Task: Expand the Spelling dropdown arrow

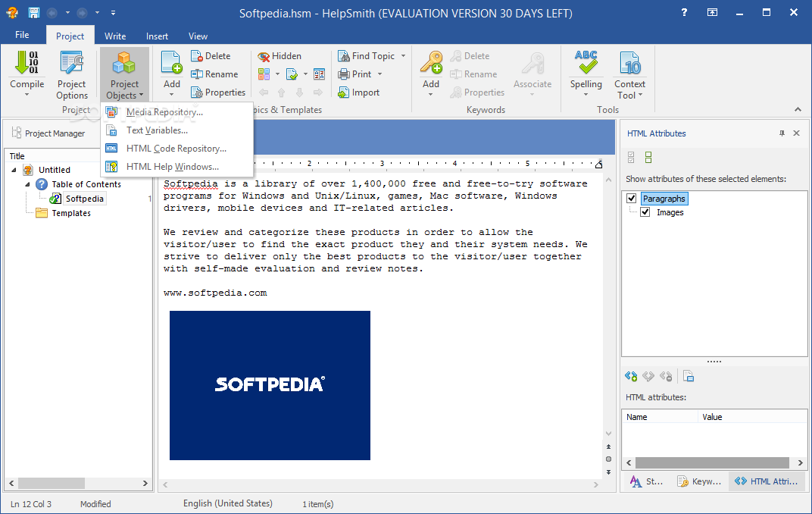Action: [586, 94]
